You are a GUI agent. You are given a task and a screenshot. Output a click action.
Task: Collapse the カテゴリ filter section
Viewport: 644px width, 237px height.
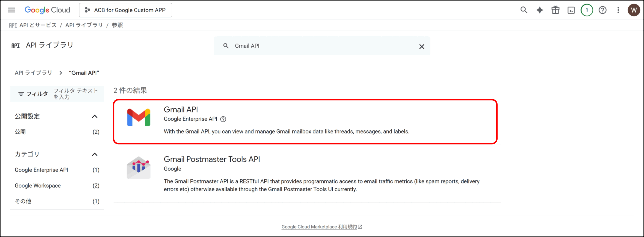(x=95, y=154)
